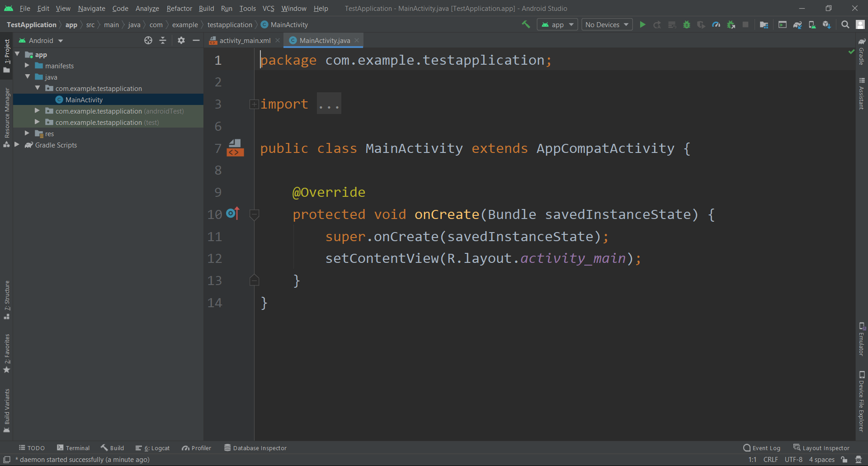This screenshot has height=466, width=868.
Task: Toggle tool window bars icon at bottom-left corner
Action: 7,460
